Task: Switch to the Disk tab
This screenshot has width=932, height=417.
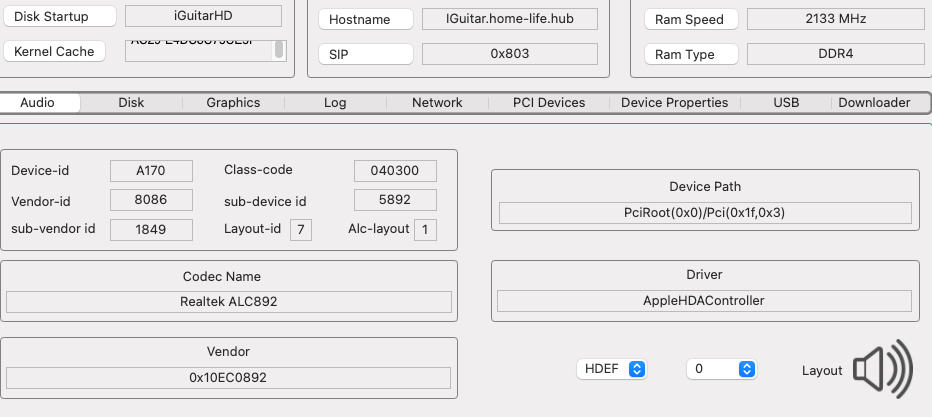Action: tap(131, 103)
